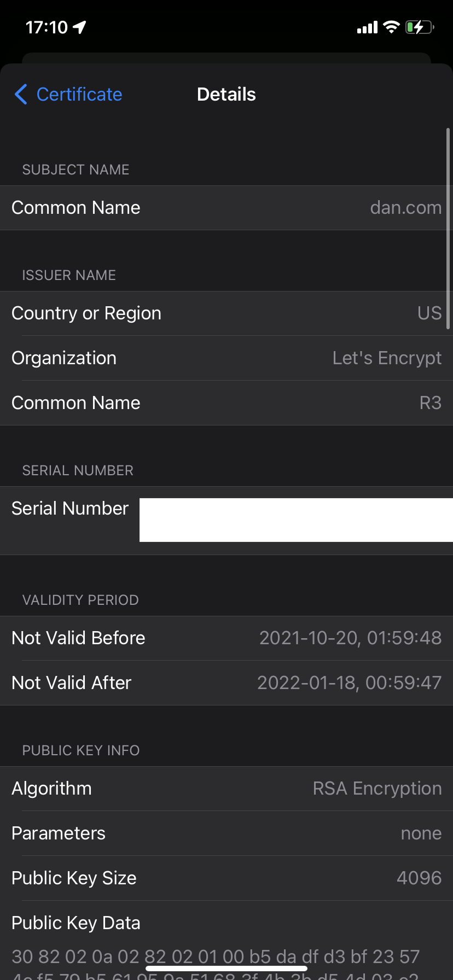
Task: Tap the location arrow status icon
Action: [x=80, y=27]
